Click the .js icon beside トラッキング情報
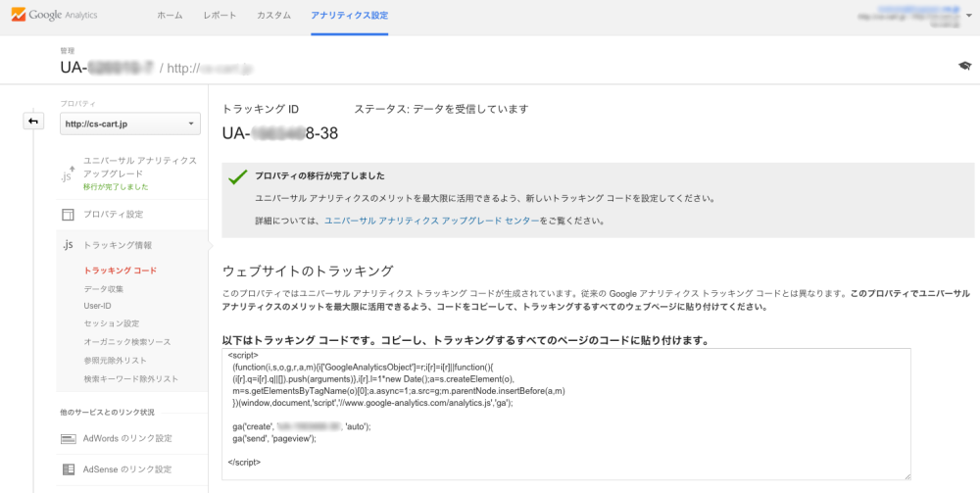Screen dimensions: 980x493 pyautogui.click(x=68, y=245)
